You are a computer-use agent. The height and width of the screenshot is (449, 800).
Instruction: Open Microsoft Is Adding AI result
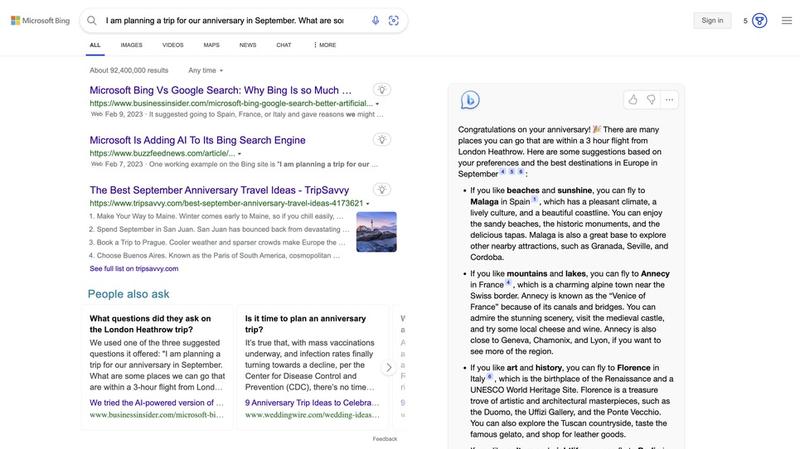tap(197, 140)
